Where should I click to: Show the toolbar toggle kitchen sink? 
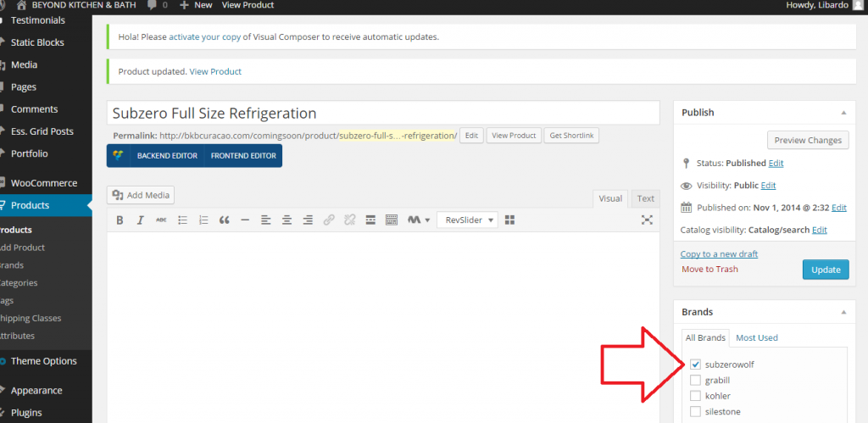(x=391, y=220)
